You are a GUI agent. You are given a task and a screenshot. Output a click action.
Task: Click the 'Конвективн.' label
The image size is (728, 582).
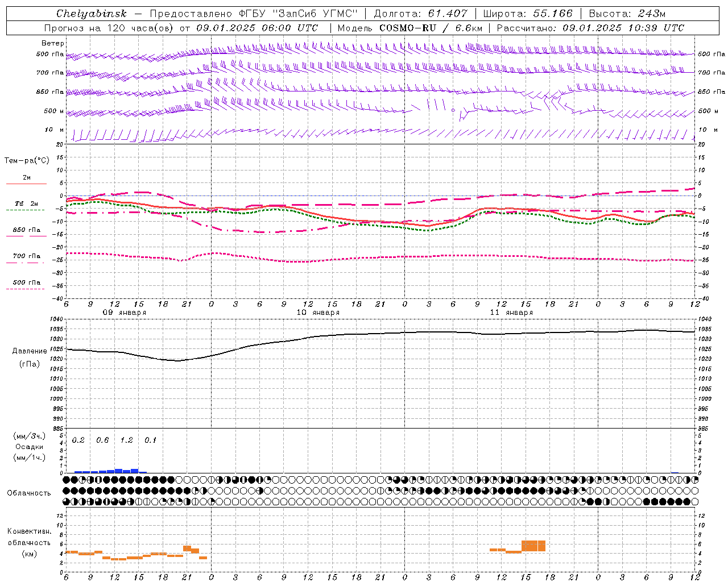(30, 531)
